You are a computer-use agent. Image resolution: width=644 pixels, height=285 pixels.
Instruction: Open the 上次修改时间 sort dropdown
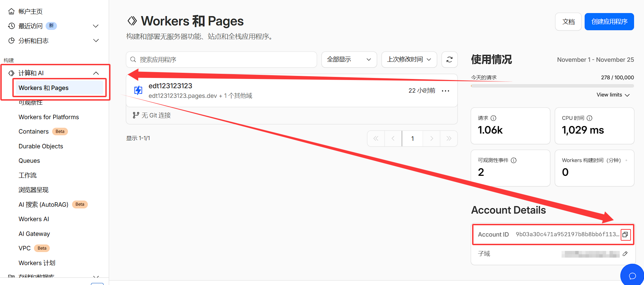point(409,60)
